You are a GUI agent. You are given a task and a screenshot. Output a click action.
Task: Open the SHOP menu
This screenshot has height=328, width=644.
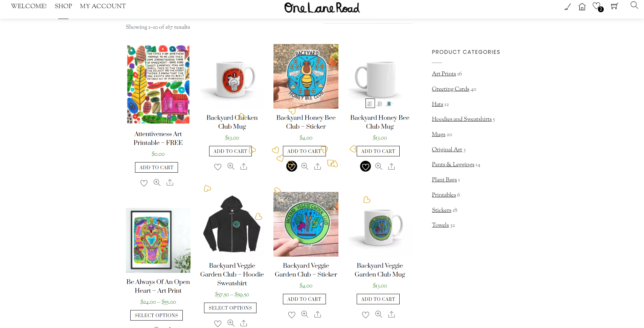click(63, 6)
